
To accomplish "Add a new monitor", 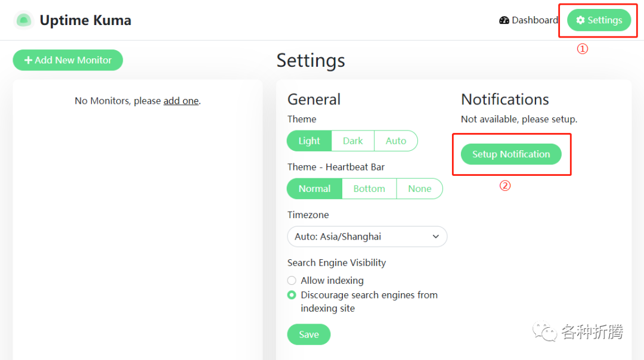I will [68, 60].
